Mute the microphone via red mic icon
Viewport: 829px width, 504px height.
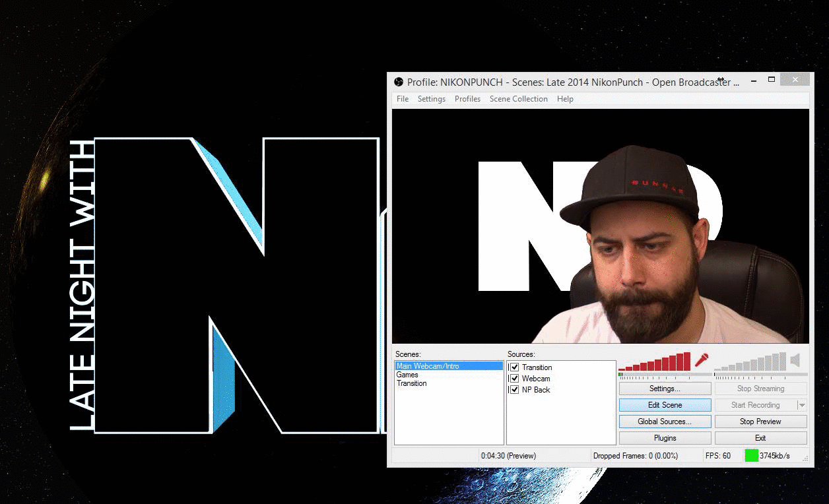click(x=701, y=360)
